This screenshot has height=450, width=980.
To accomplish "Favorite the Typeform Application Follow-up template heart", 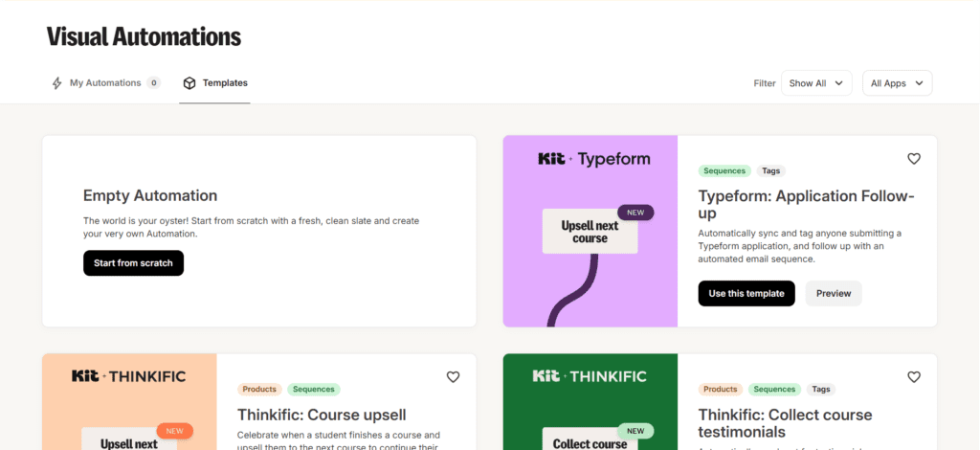I will [914, 159].
